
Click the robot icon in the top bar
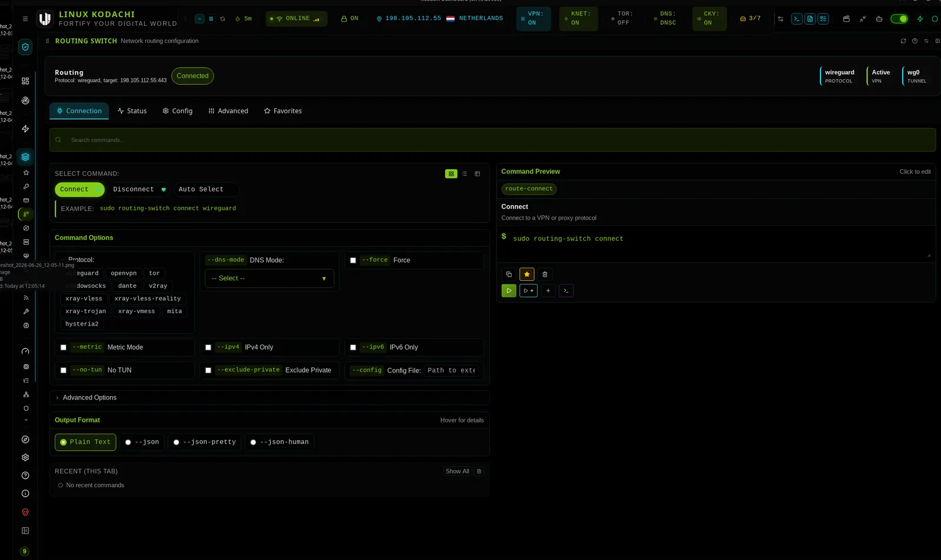pos(879,19)
